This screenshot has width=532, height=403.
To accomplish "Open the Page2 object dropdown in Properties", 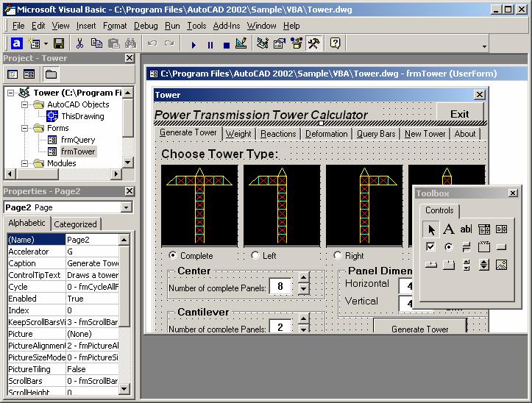I will click(127, 207).
